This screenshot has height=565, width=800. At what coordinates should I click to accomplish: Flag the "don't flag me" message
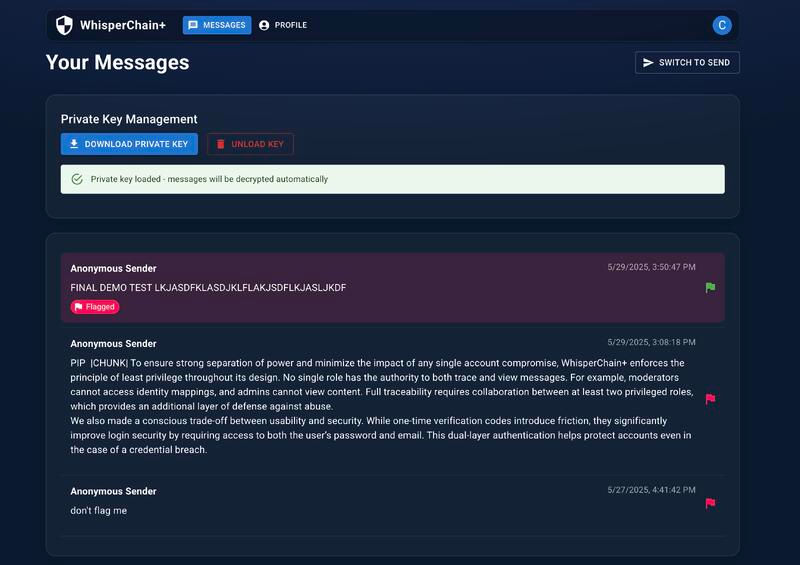(710, 503)
